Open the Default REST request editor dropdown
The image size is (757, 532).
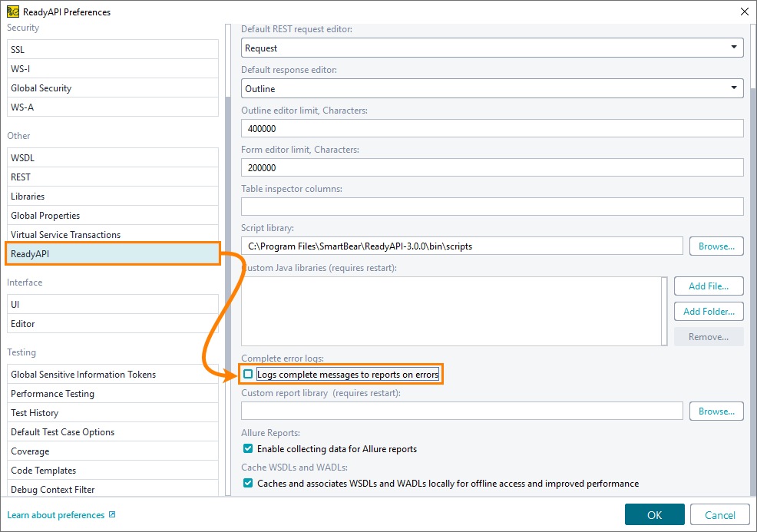pyautogui.click(x=736, y=47)
